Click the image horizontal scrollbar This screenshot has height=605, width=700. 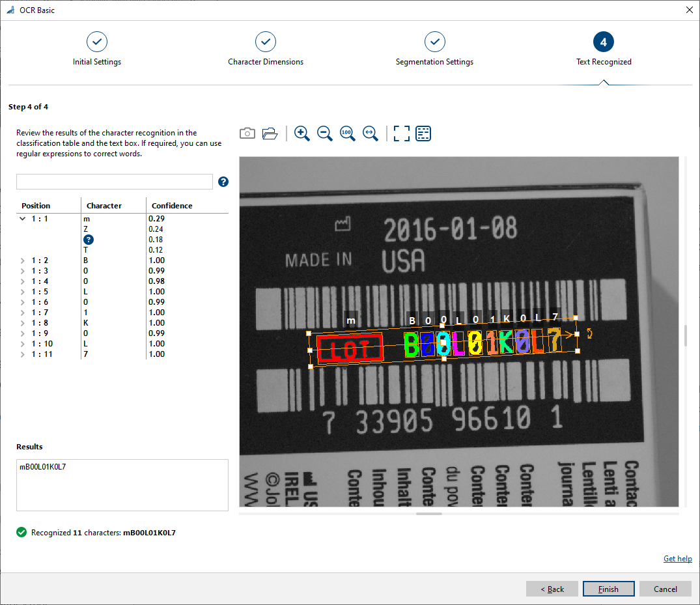coord(428,514)
